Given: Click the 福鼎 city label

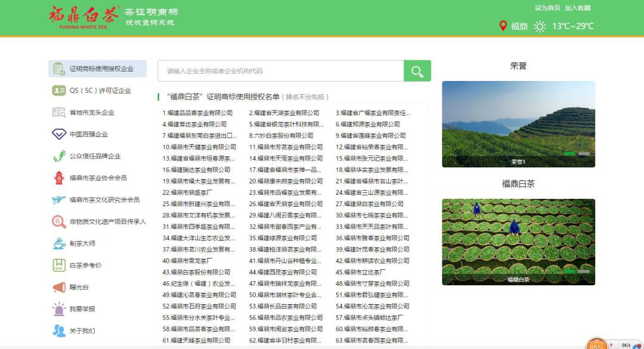Looking at the screenshot, I should (519, 26).
